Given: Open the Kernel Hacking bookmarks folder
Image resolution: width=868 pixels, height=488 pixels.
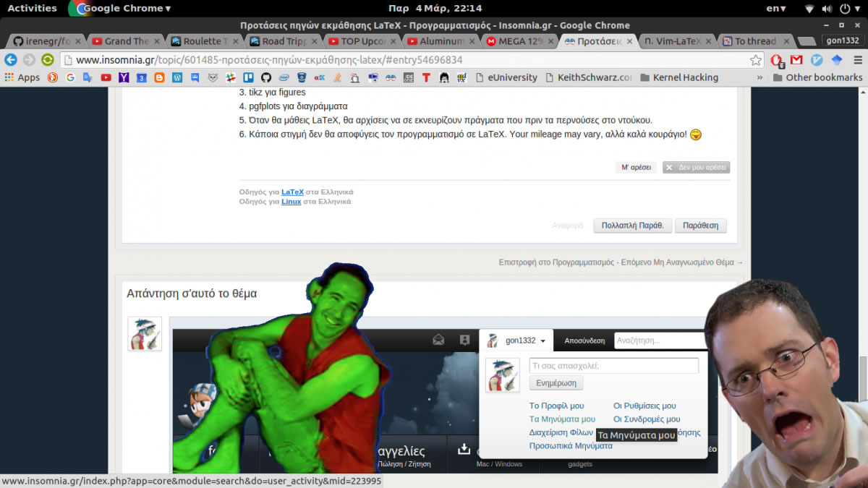Looking at the screenshot, I should (678, 77).
